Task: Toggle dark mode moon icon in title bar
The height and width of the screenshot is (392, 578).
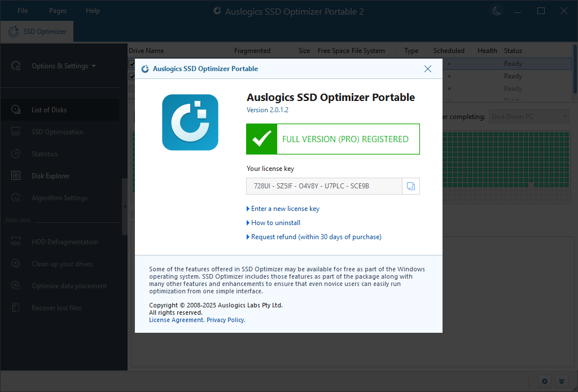Action: point(497,11)
